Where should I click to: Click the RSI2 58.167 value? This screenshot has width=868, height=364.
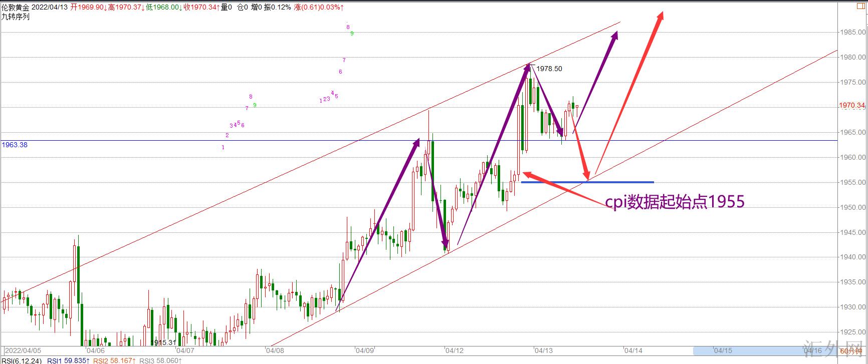[x=114, y=360]
